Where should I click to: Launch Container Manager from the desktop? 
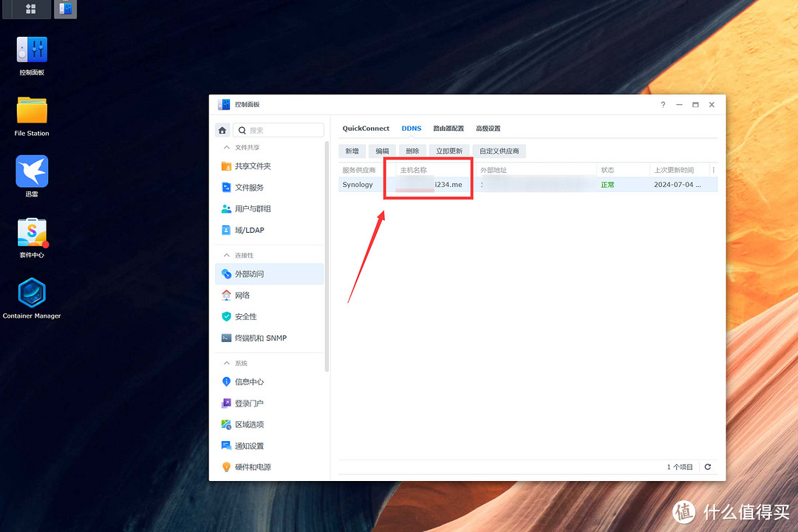click(x=30, y=293)
